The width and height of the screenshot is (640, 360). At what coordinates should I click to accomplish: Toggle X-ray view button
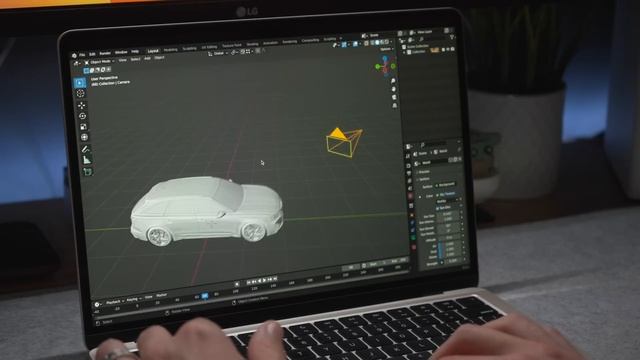(x=366, y=43)
